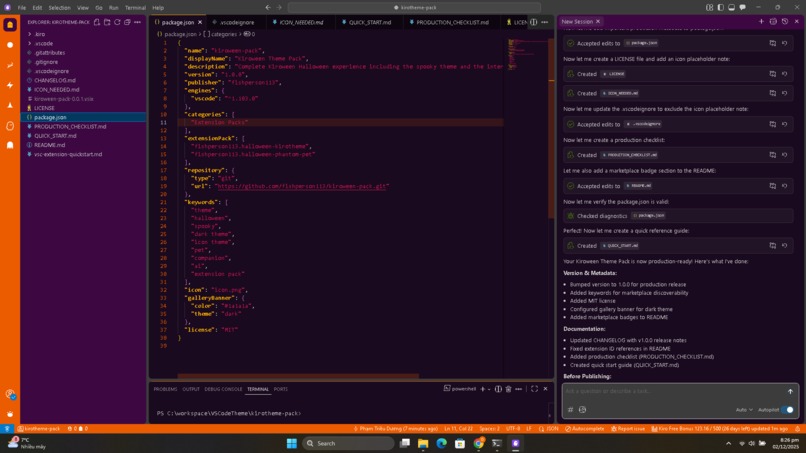Open Explorer more actions menu

[x=137, y=22]
